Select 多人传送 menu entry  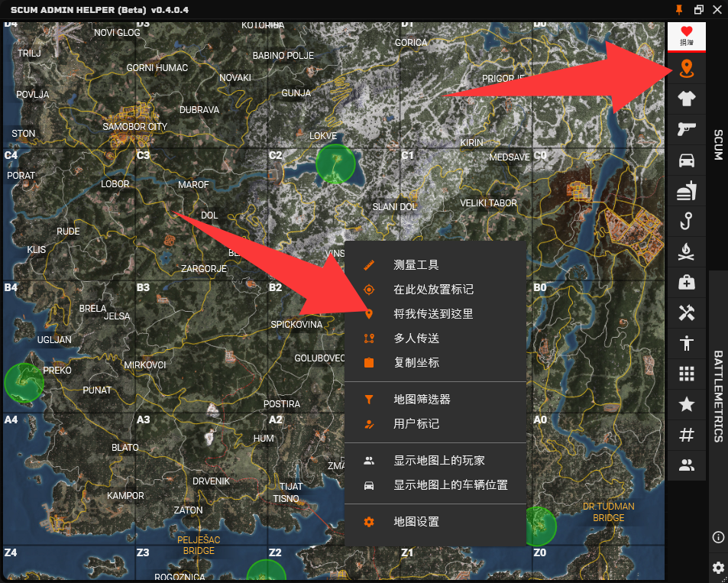click(435, 338)
